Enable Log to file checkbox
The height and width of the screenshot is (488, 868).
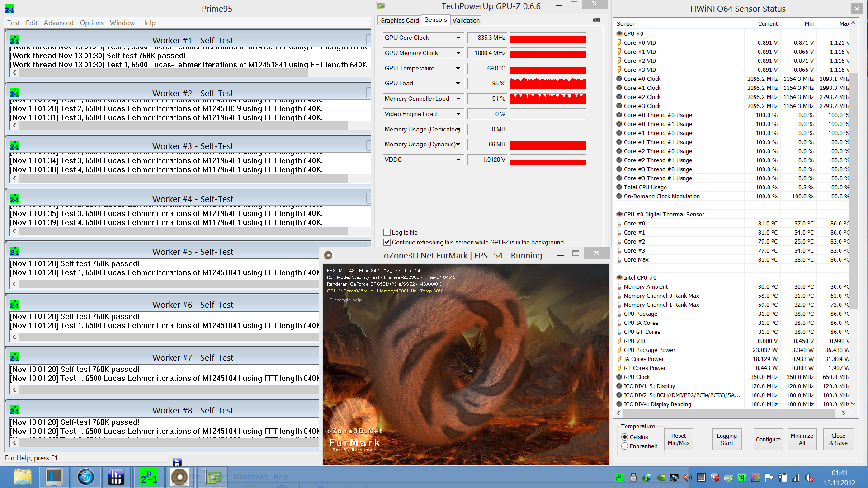[387, 232]
